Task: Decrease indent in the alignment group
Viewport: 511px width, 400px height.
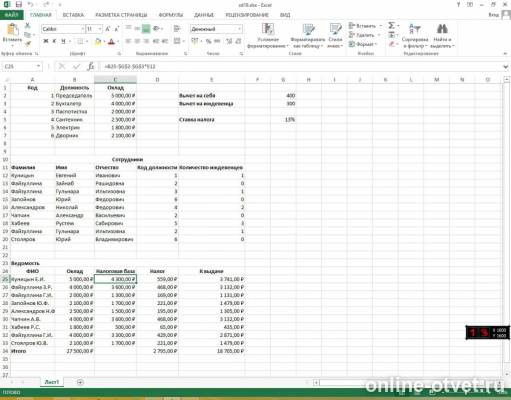Action: pyautogui.click(x=156, y=41)
